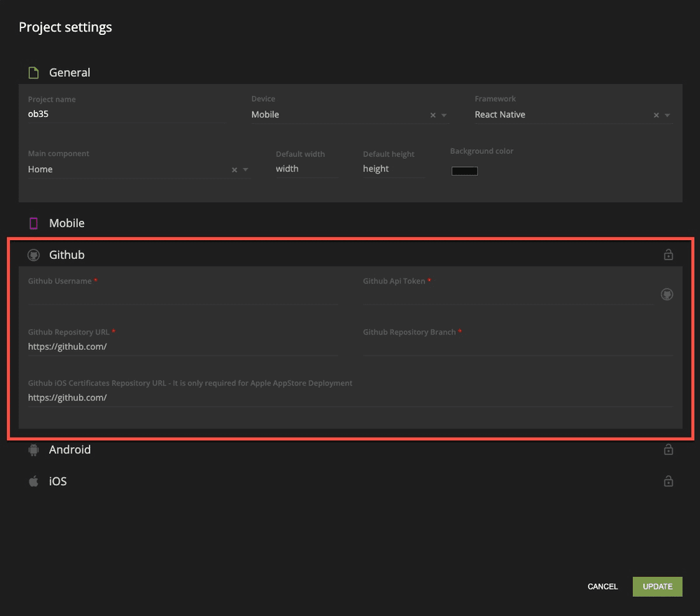Focus the iOS Certificates Repository URL field
The image size is (700, 616).
pyautogui.click(x=351, y=398)
